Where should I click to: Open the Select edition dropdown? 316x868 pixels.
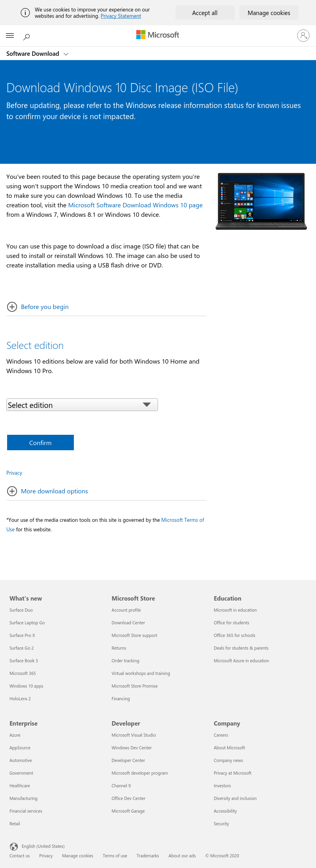click(82, 405)
